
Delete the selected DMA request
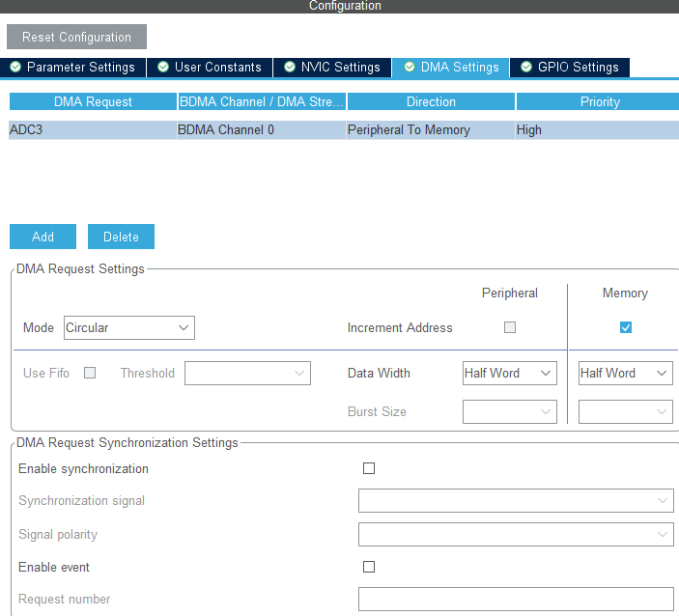[x=121, y=237]
